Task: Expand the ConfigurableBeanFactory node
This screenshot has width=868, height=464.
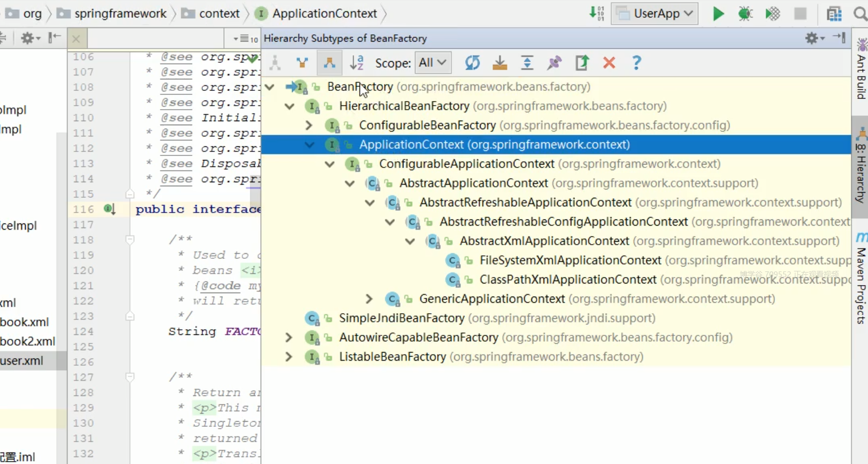Action: coord(309,125)
